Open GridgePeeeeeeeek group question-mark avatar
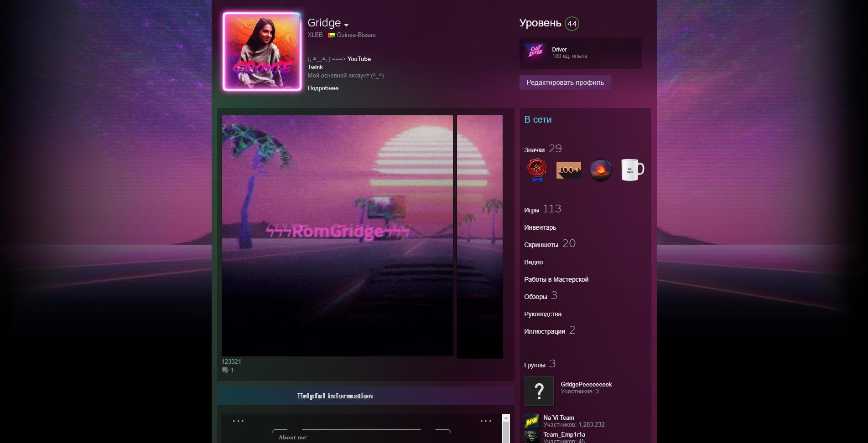 point(539,391)
